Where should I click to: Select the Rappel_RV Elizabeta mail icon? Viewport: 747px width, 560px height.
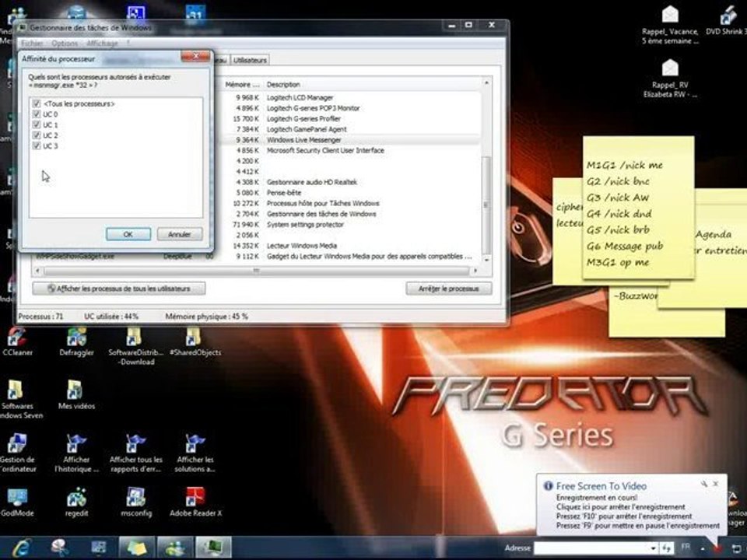click(670, 78)
